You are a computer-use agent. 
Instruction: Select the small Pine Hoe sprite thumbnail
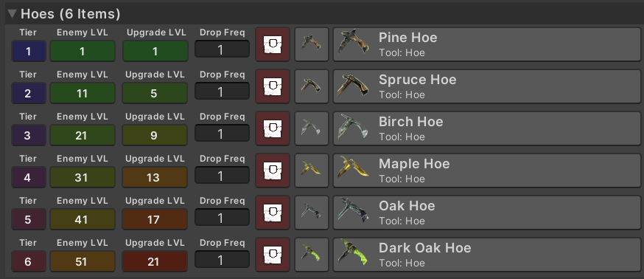tap(312, 44)
